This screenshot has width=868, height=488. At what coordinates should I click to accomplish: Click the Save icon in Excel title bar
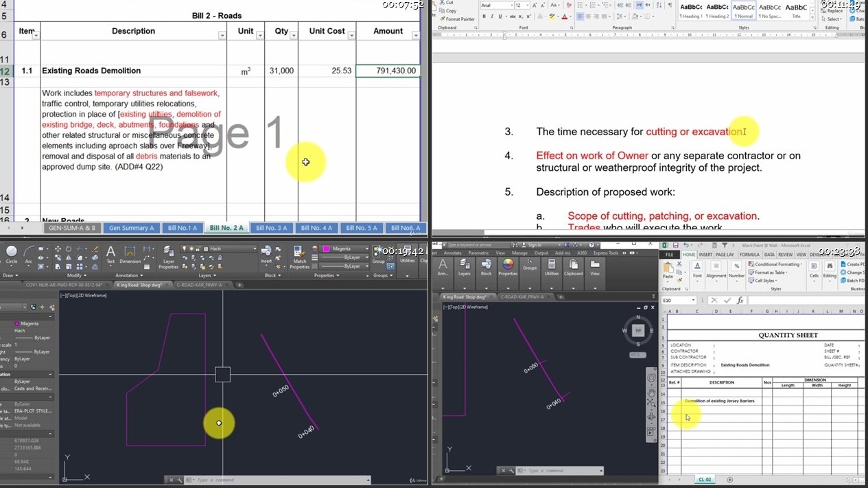click(675, 245)
